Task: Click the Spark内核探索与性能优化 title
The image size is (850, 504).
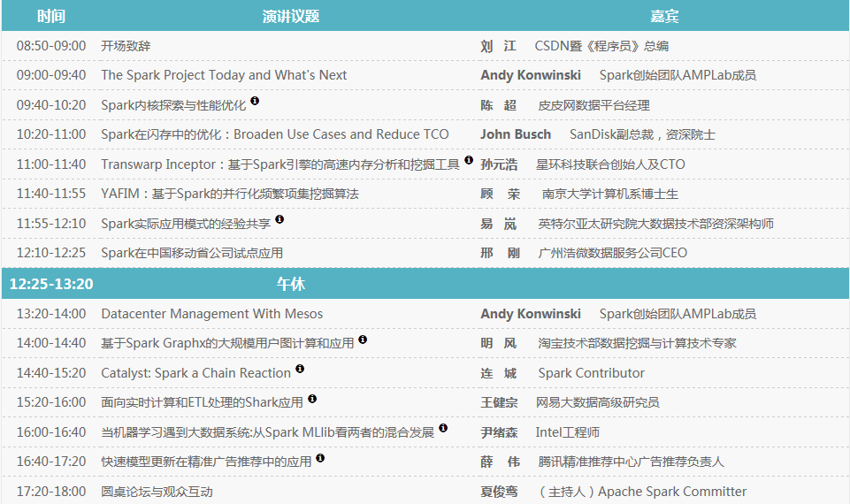Action: (x=173, y=105)
